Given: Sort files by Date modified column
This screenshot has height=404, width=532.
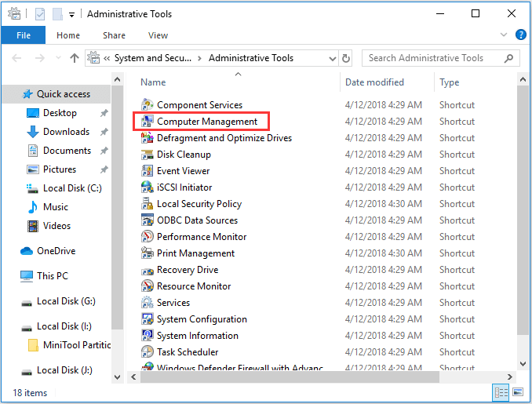Looking at the screenshot, I should pos(374,82).
